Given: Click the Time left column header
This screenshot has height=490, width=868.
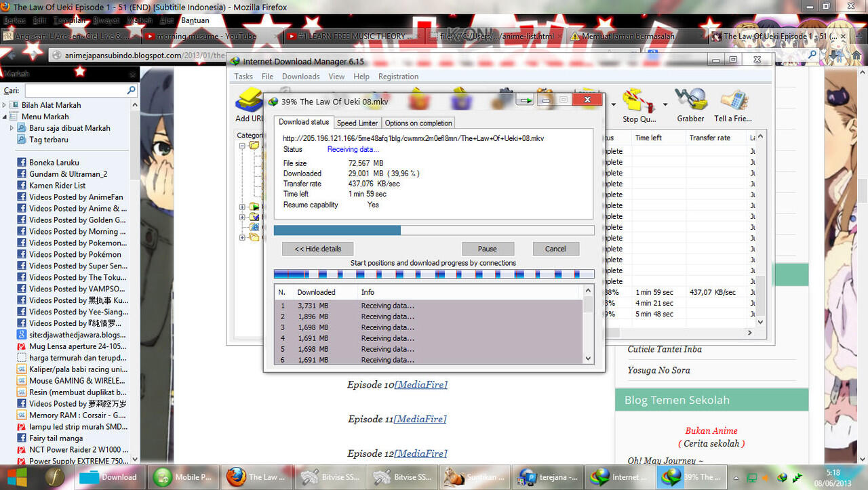Looking at the screenshot, I should (658, 138).
